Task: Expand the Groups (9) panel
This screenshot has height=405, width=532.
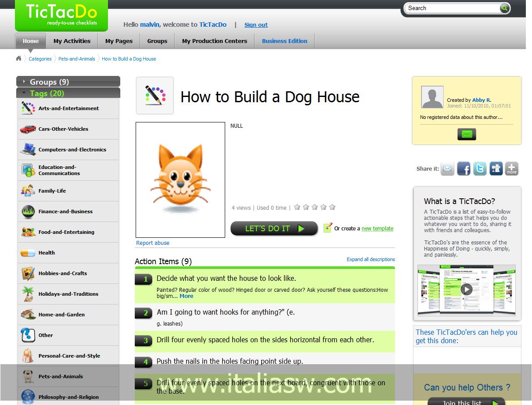Action: (68, 82)
